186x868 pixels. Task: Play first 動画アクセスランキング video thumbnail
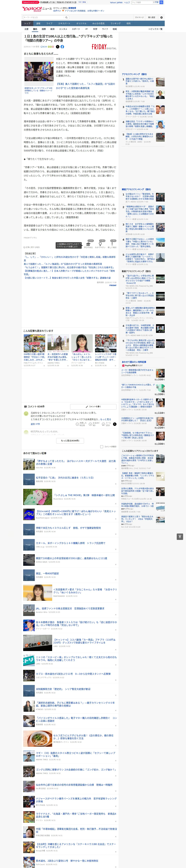160,279
